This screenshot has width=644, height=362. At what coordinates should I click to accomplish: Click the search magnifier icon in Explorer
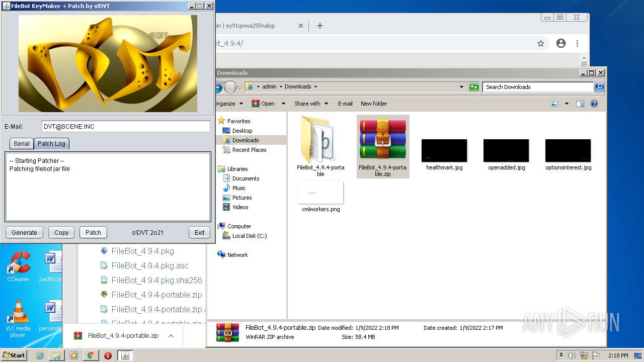point(599,87)
